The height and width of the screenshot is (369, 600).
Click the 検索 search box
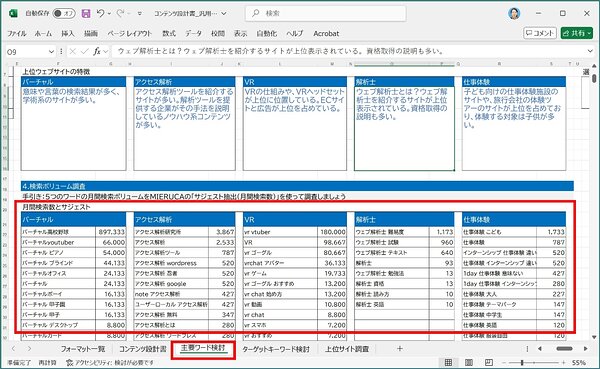click(325, 13)
